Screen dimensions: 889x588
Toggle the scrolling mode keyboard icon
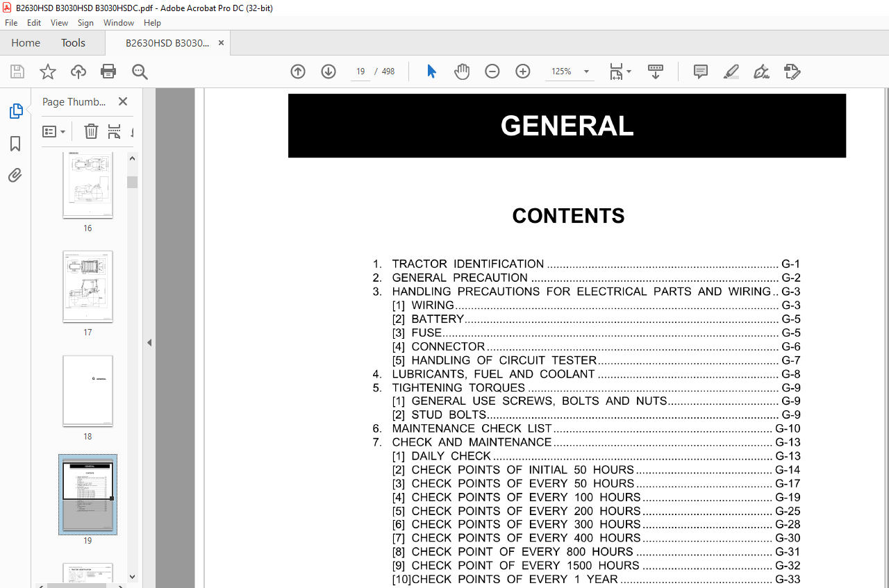pyautogui.click(x=656, y=72)
